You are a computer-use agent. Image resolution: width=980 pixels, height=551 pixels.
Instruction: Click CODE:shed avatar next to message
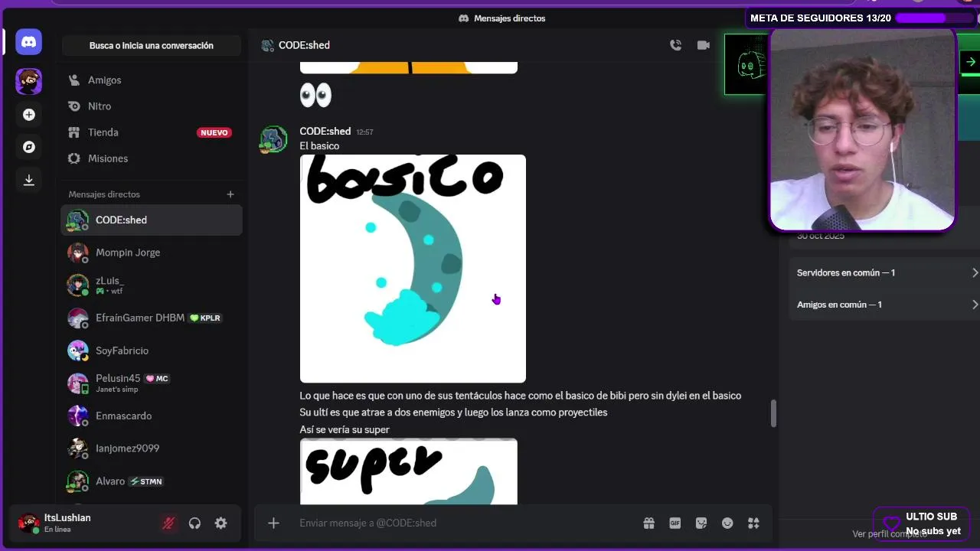click(273, 140)
